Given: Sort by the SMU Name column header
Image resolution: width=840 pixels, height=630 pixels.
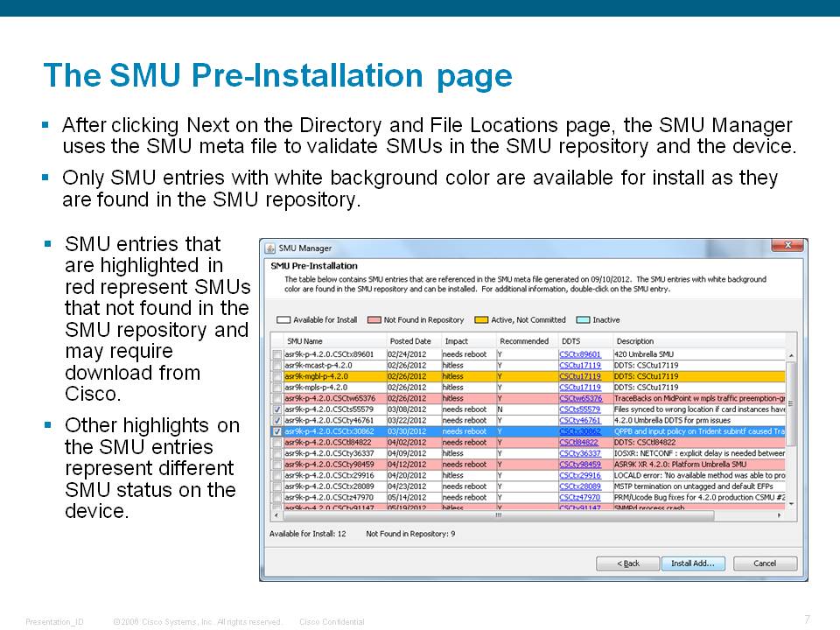Looking at the screenshot, I should (335, 340).
